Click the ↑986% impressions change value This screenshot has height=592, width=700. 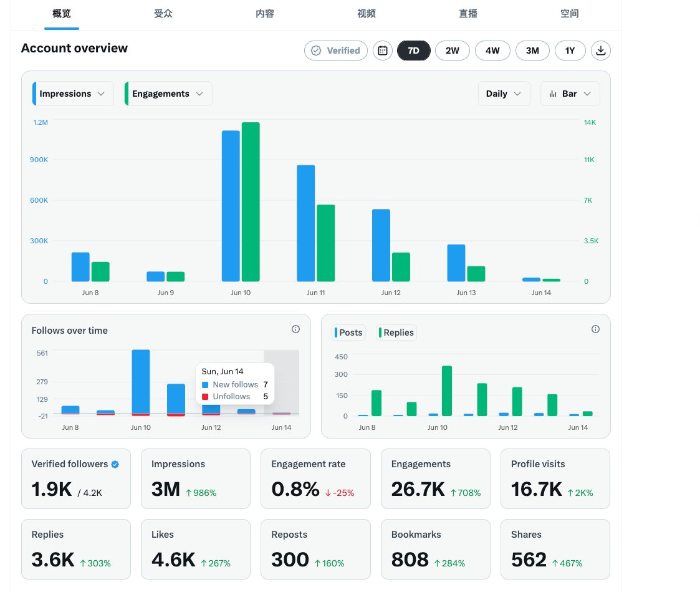pyautogui.click(x=201, y=493)
